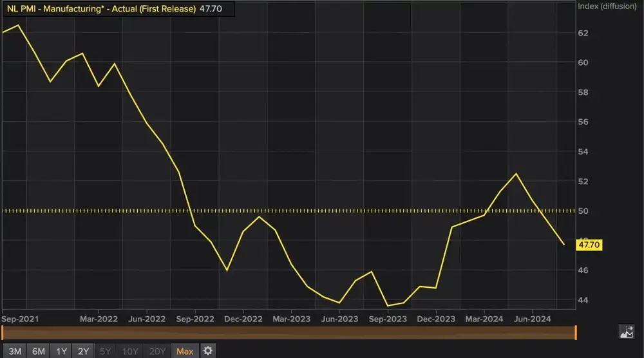Click the Jun-2022 axis label

tap(147, 319)
